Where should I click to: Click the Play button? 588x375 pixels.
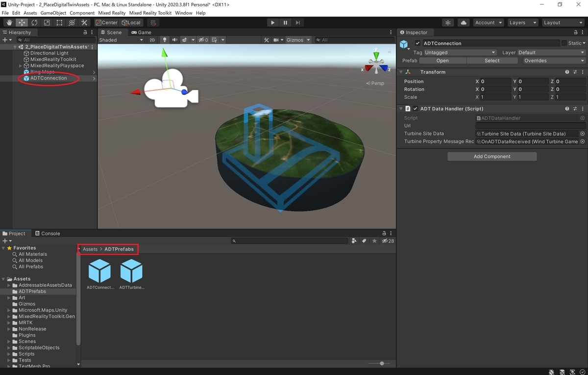pyautogui.click(x=273, y=23)
